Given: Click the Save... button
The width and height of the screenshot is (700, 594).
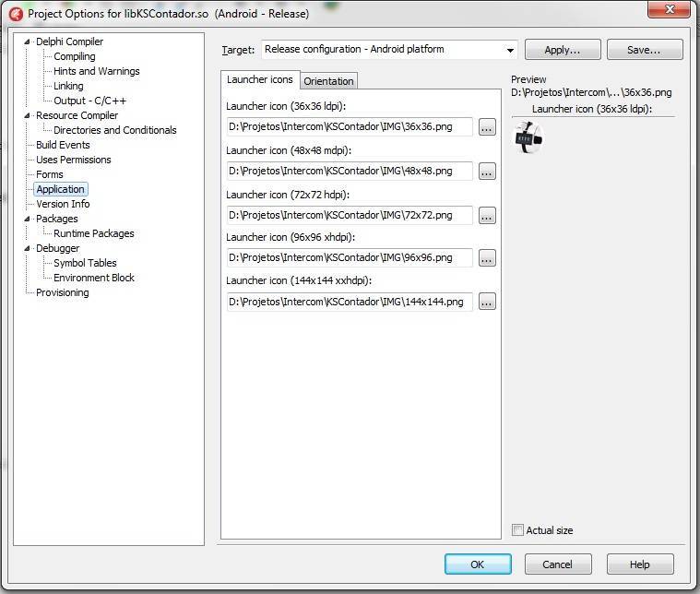Looking at the screenshot, I should [644, 50].
